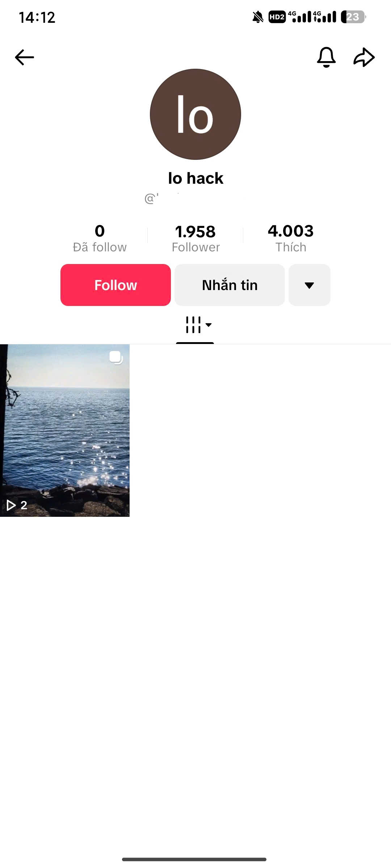The image size is (391, 868).
Task: Open Nhắn tin message button
Action: (230, 285)
